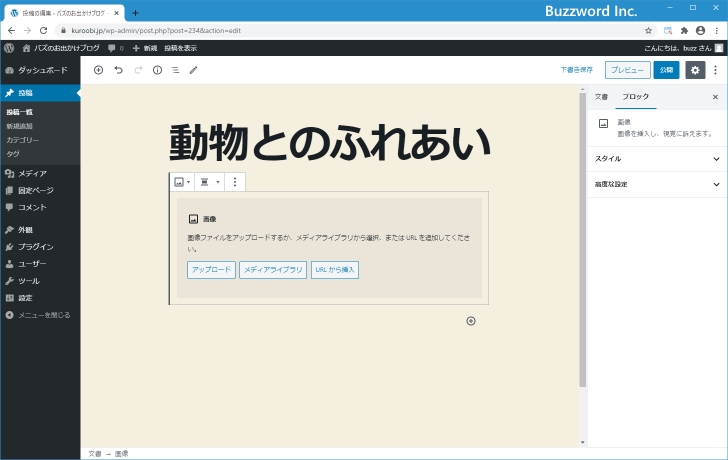The width and height of the screenshot is (728, 460).
Task: Open block more options three dots
Action: tap(235, 182)
